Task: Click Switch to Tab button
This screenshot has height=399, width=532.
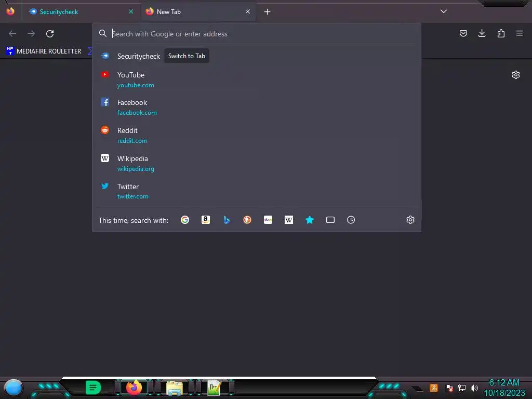Action: [187, 56]
